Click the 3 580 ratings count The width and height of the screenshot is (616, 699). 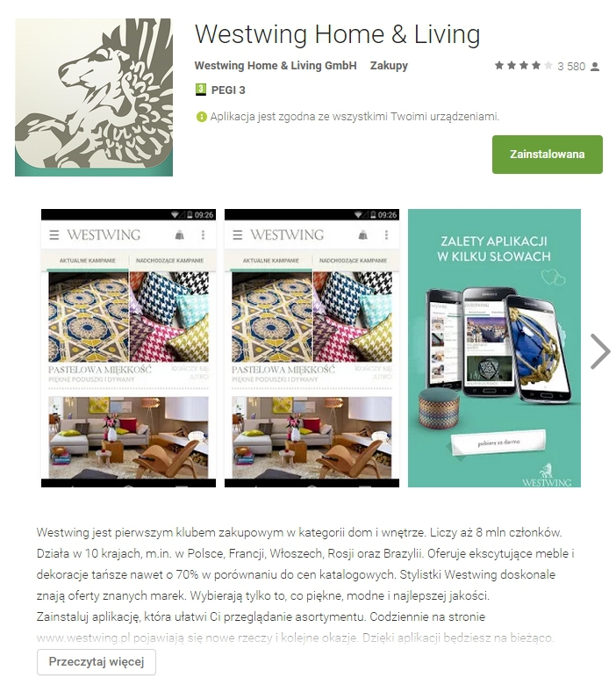[x=571, y=67]
